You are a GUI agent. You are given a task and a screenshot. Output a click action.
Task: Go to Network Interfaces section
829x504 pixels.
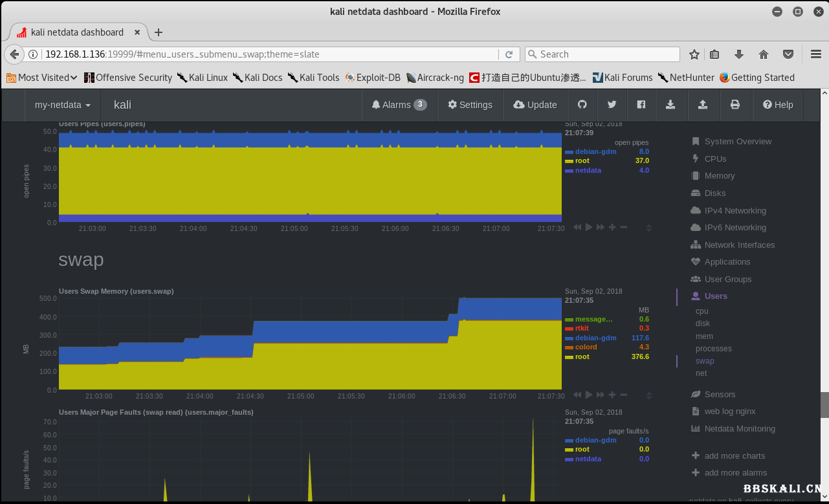coord(739,245)
